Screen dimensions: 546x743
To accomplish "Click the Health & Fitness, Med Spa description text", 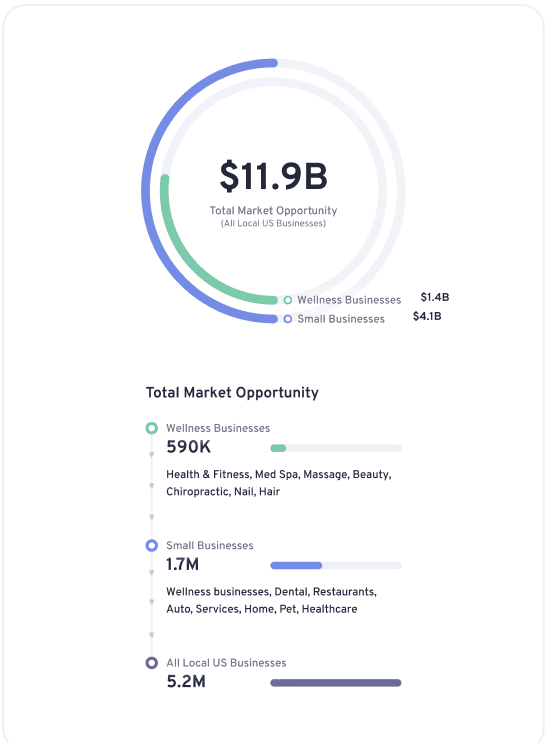I will click(279, 483).
